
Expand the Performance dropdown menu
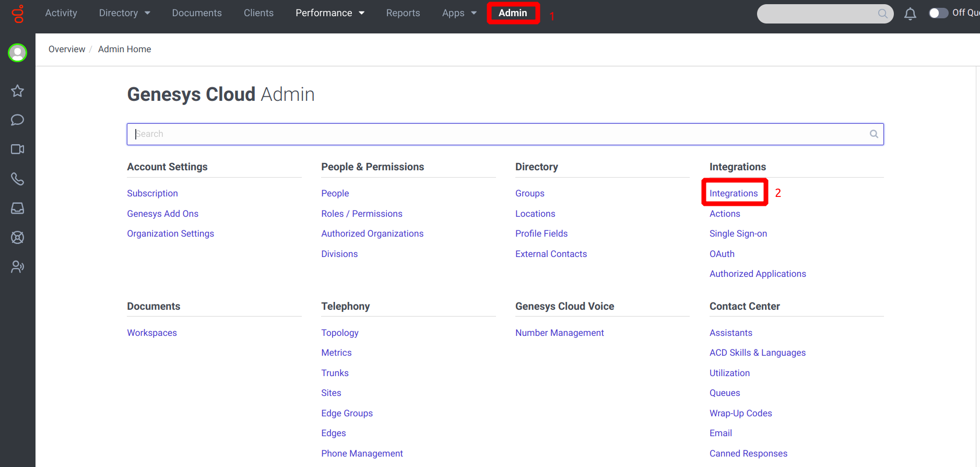coord(330,13)
